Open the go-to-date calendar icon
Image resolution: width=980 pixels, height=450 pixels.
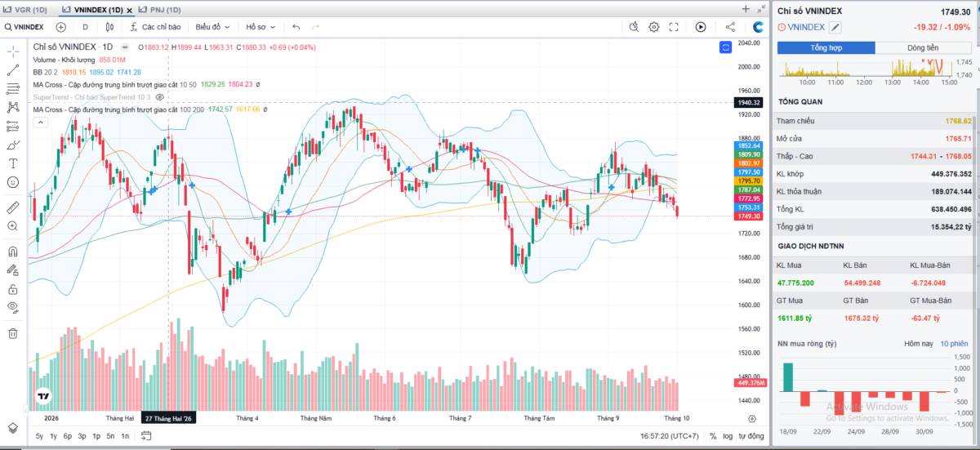tap(146, 436)
